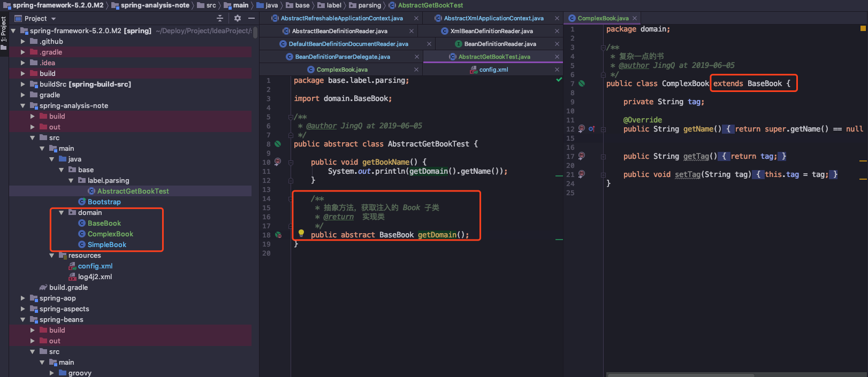Screen dimensions: 868x377
Task: Close the ComplexBook.java tab in the right editor
Action: [635, 18]
